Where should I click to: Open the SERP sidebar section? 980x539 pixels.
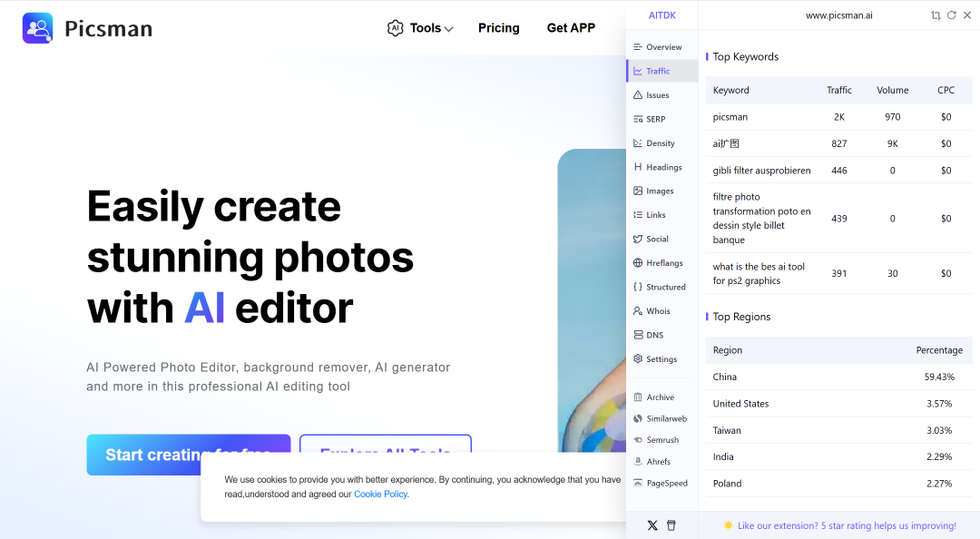(x=661, y=119)
